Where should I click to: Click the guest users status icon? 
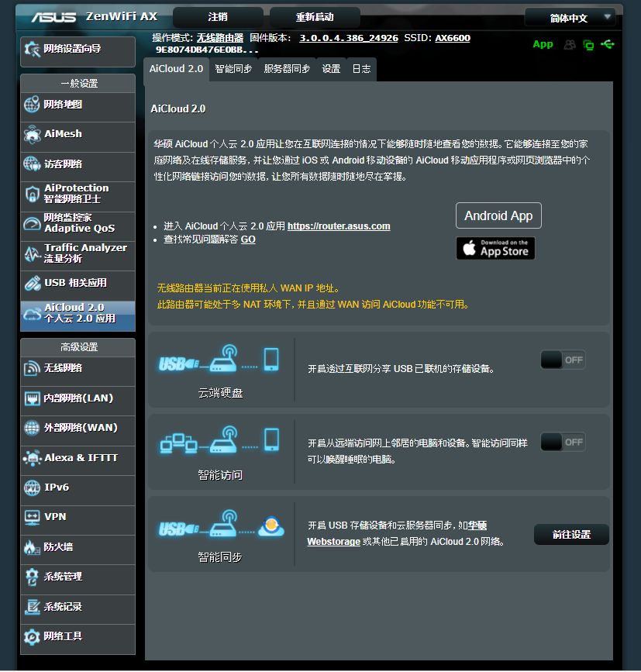point(570,45)
